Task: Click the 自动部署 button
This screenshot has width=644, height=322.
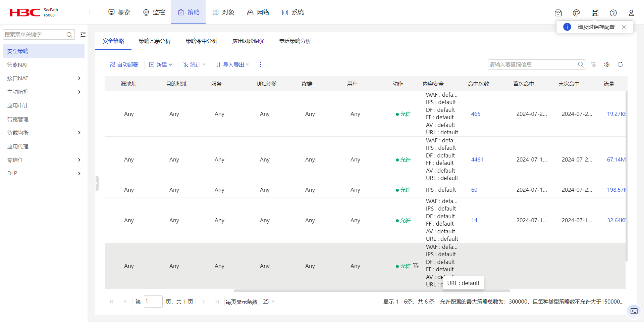Action: point(124,64)
